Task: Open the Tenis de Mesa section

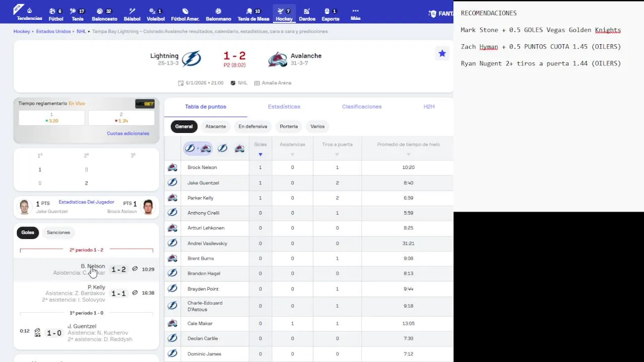Action: 253,14
